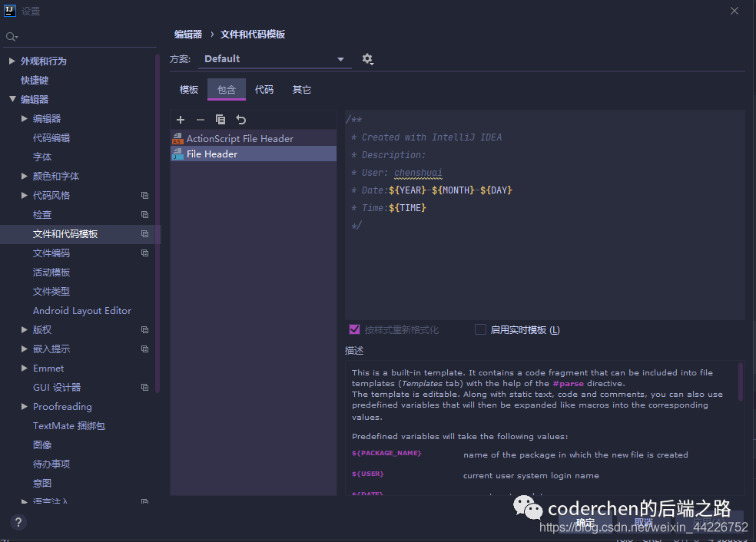Click the File Header file icon
This screenshot has width=756, height=542.
177,154
